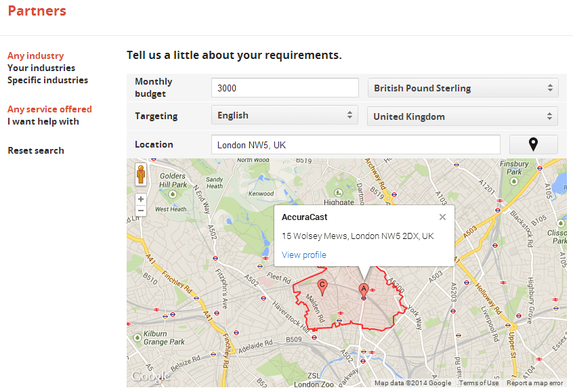Click the Street View pegman on the map
The image size is (573, 392).
[x=141, y=174]
